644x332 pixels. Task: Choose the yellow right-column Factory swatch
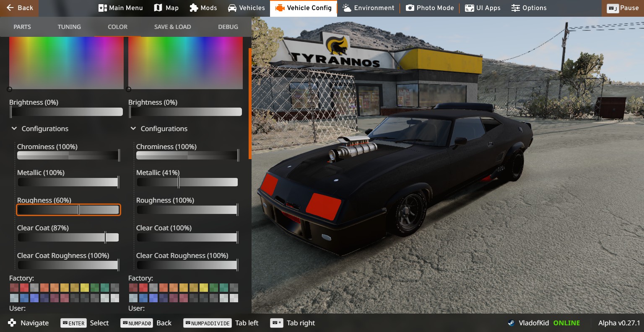[204, 288]
